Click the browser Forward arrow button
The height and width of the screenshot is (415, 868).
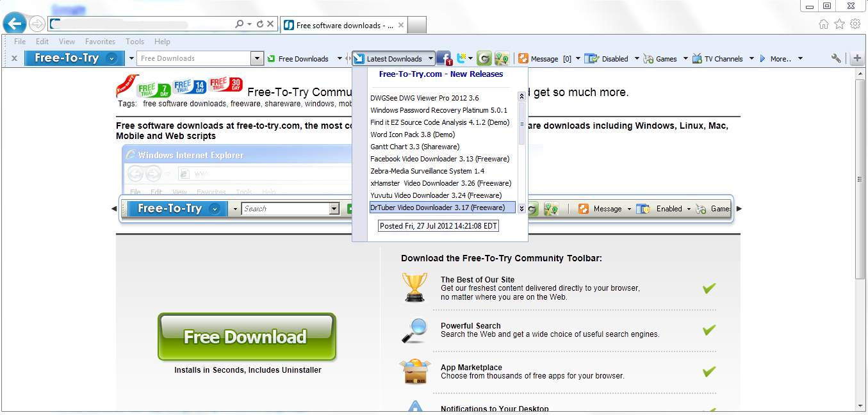[37, 24]
